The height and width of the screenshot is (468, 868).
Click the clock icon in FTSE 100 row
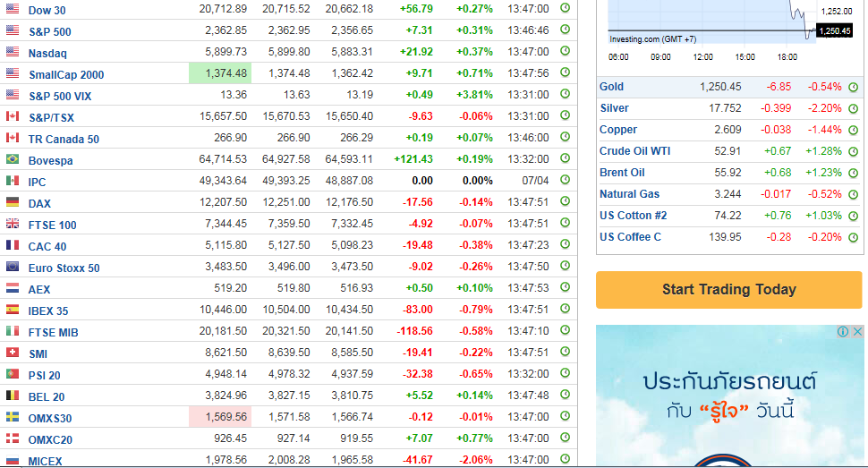tap(565, 223)
